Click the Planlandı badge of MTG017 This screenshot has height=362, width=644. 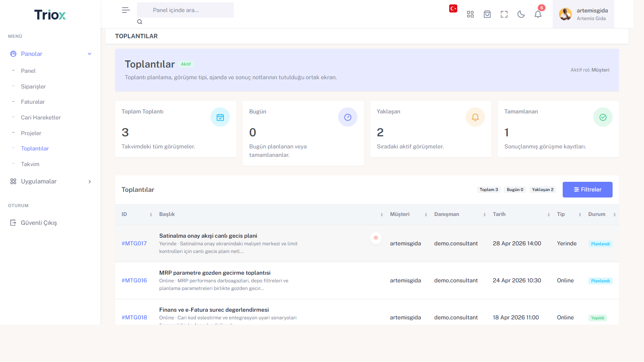click(x=600, y=244)
